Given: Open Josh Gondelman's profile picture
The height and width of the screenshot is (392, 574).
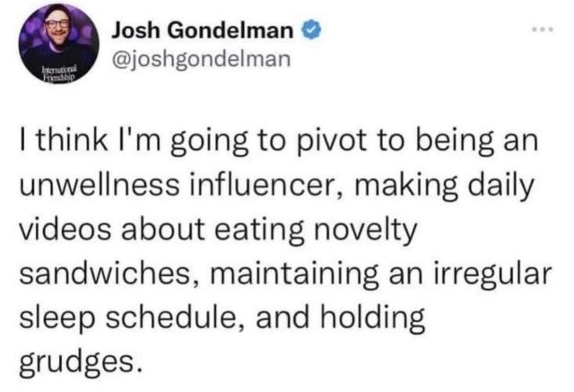Looking at the screenshot, I should pos(59,45).
